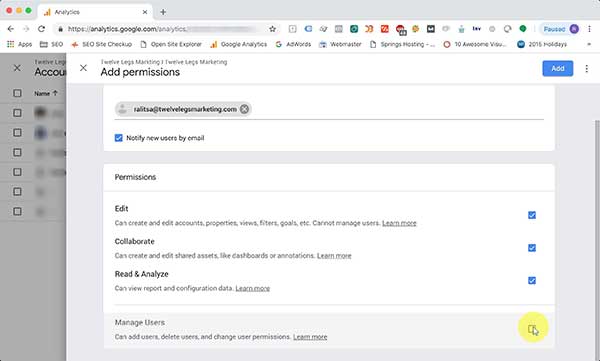
Task: Show more bookmarks overflow chevron
Action: tap(589, 44)
